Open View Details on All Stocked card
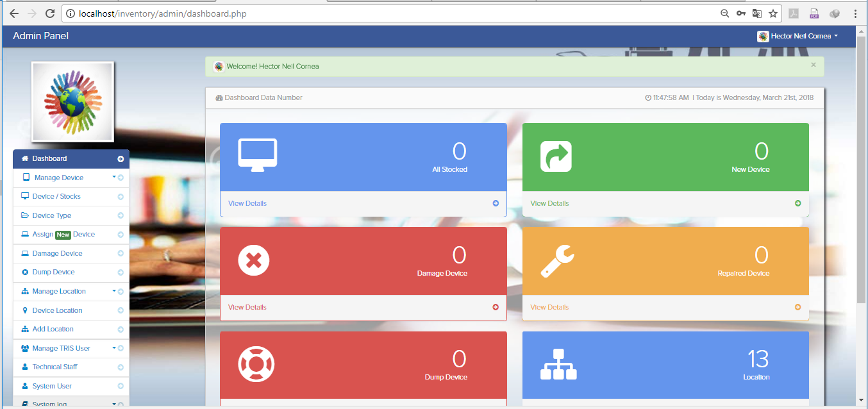Image resolution: width=868 pixels, height=409 pixels. pyautogui.click(x=247, y=203)
